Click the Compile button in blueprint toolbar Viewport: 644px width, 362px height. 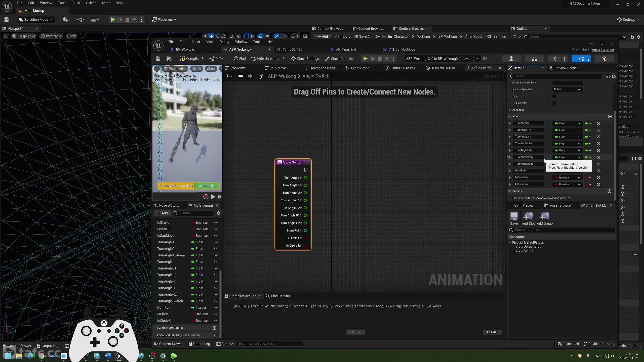(x=189, y=59)
